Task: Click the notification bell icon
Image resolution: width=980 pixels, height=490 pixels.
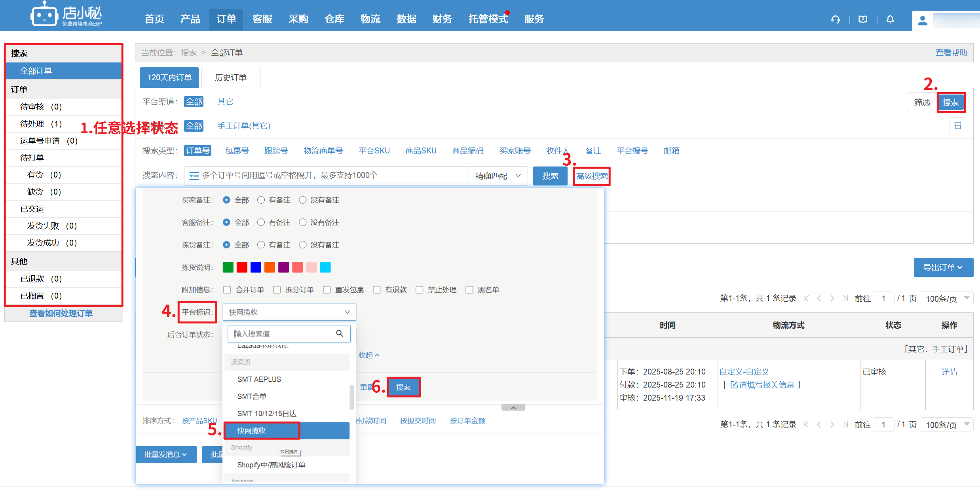Action: pyautogui.click(x=890, y=19)
